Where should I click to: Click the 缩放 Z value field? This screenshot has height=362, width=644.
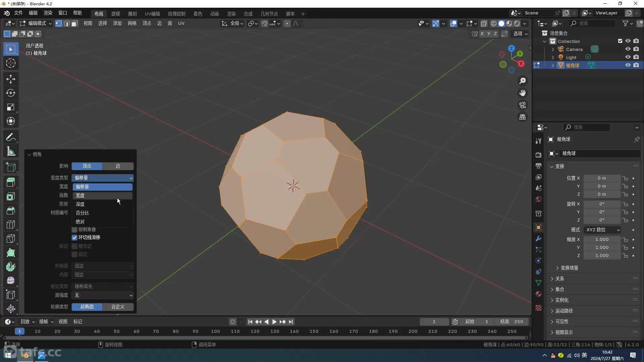602,256
